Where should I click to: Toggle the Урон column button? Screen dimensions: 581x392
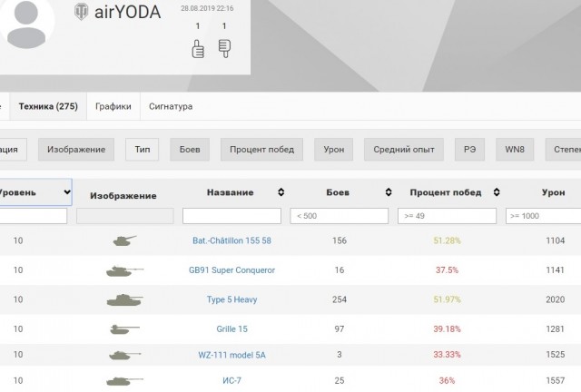[x=333, y=150]
